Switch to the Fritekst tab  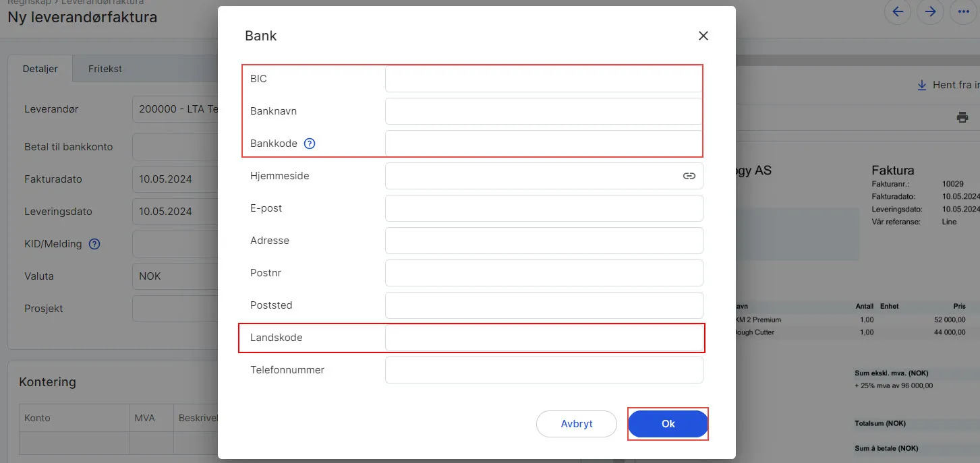(105, 69)
